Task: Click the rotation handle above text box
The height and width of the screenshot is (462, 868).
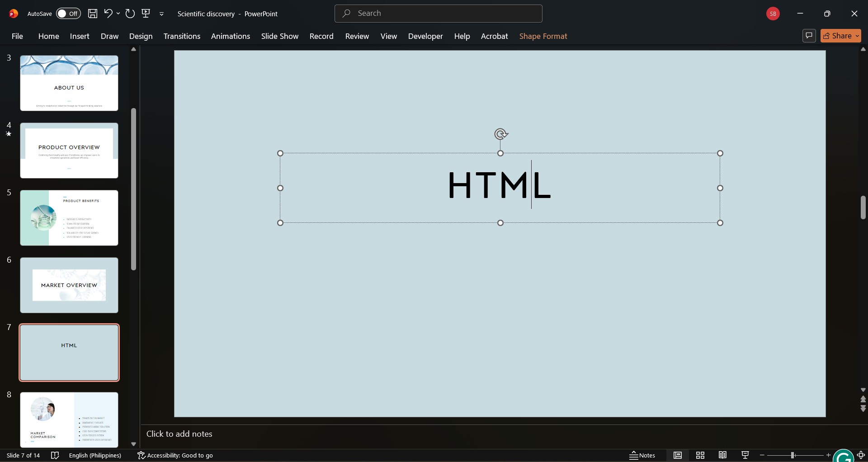Action: click(x=500, y=134)
